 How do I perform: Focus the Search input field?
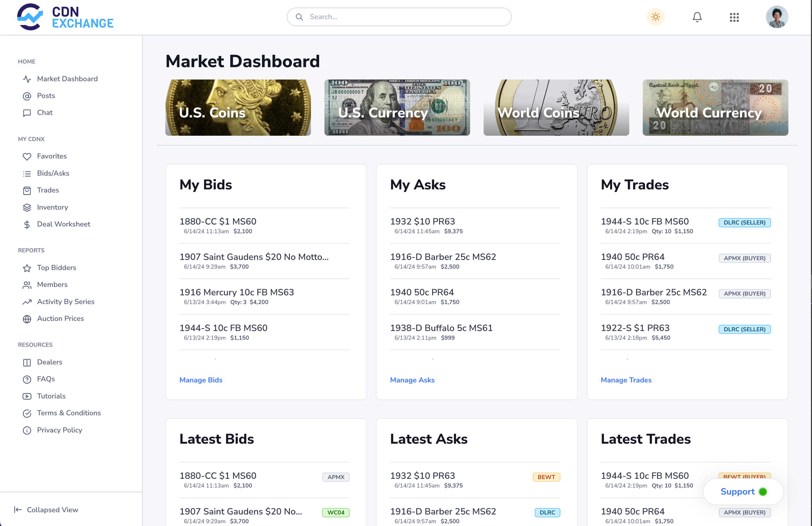[x=406, y=17]
